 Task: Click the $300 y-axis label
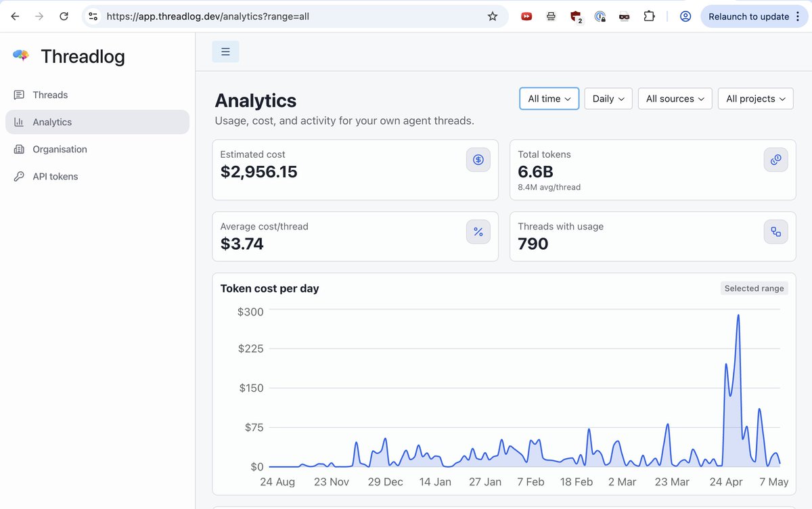[x=250, y=311]
